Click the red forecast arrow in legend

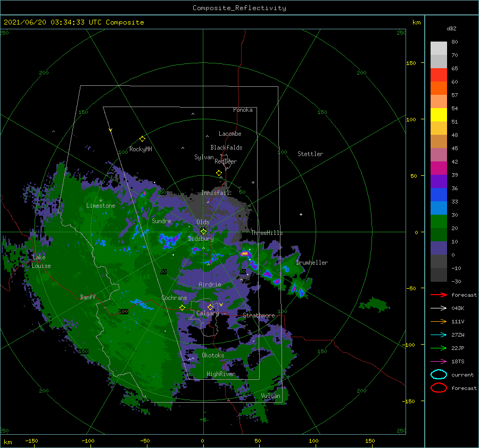(439, 295)
